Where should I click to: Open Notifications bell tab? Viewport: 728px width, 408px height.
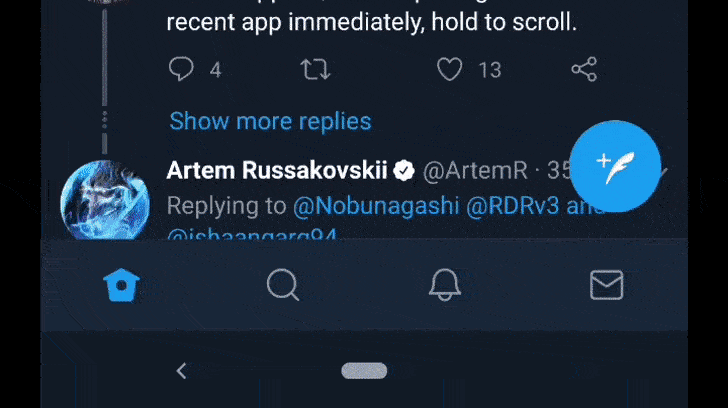pos(445,285)
